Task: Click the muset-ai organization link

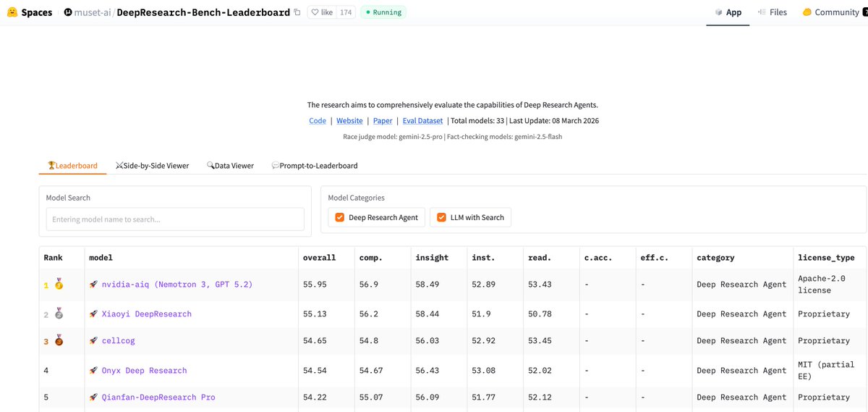Action: tap(93, 12)
